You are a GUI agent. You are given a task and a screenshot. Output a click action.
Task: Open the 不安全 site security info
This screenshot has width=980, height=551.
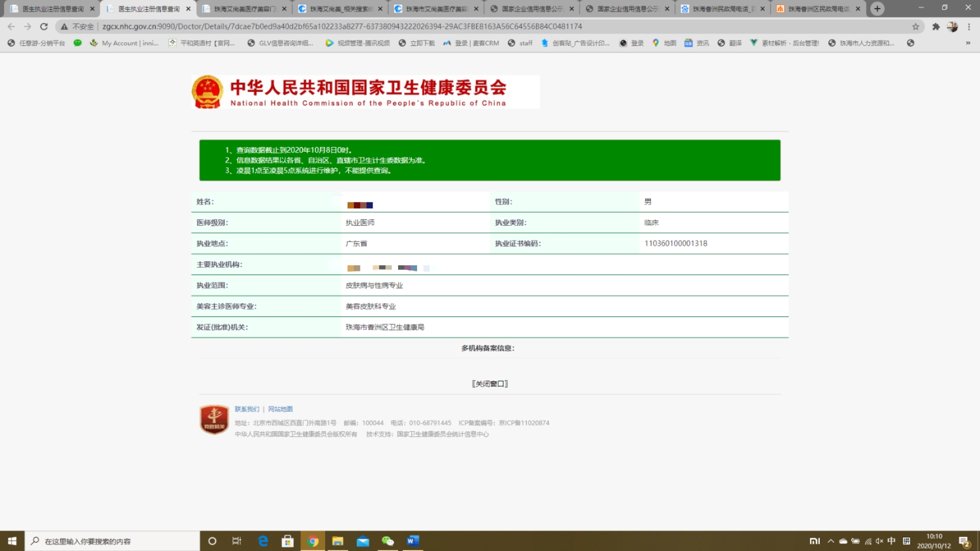tap(78, 27)
